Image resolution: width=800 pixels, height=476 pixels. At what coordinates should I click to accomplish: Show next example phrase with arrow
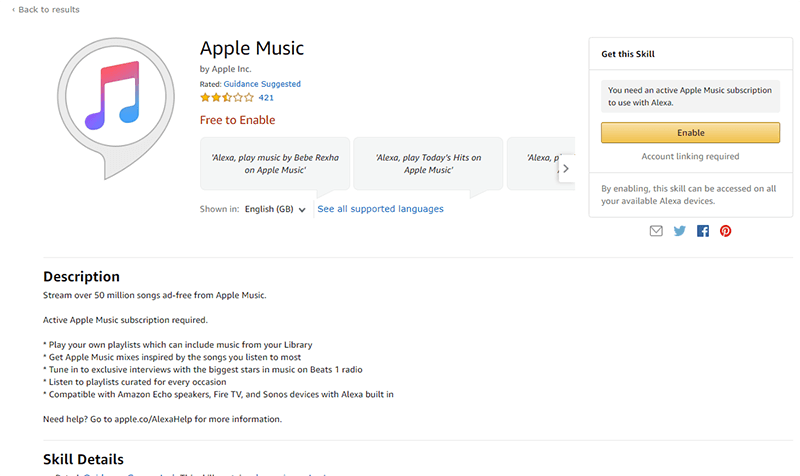[x=566, y=168]
